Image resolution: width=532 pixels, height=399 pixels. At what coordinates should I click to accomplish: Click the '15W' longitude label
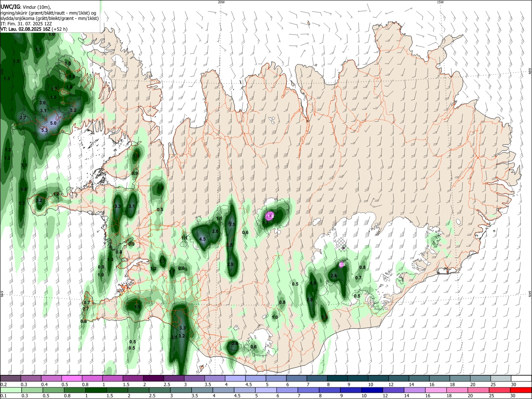coord(440,2)
